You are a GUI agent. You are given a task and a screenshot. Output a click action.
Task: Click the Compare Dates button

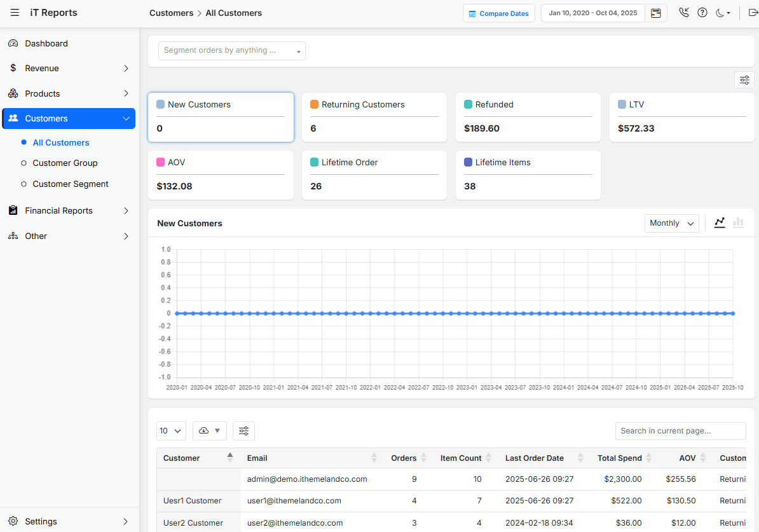498,13
